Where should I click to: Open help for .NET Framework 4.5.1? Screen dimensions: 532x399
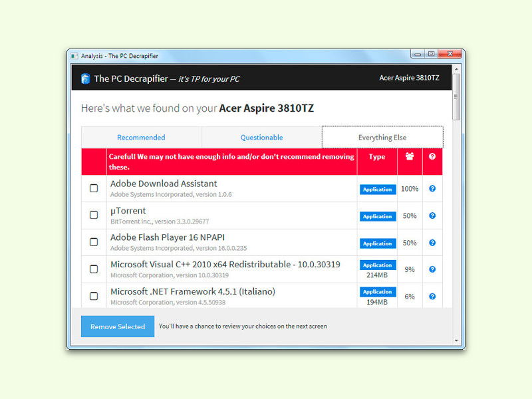tap(432, 297)
